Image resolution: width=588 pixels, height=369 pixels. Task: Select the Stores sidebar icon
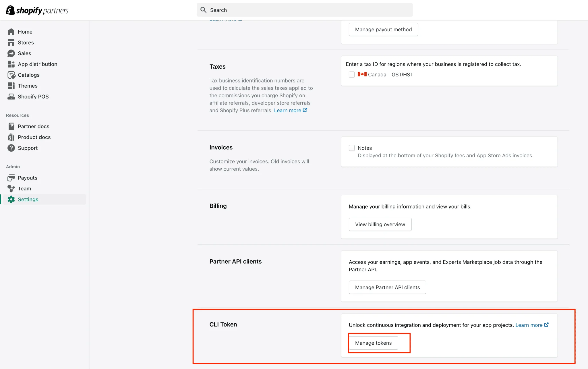click(x=11, y=42)
